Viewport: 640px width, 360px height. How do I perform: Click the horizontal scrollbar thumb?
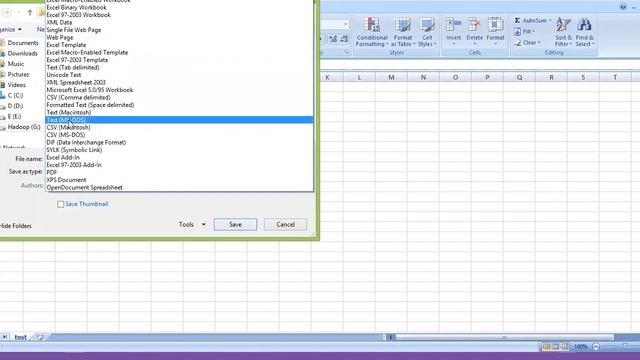(504, 337)
